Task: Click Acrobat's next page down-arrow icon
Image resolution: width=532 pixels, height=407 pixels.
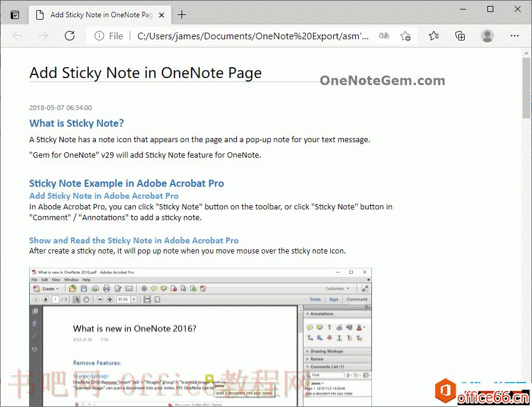Action: (x=46, y=299)
